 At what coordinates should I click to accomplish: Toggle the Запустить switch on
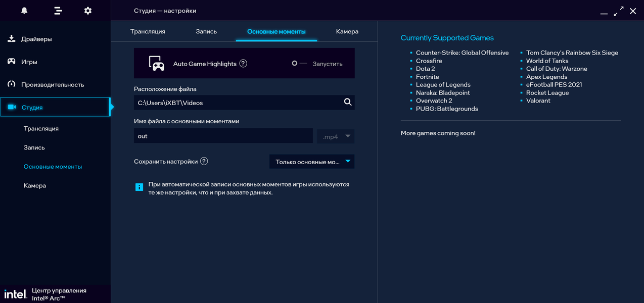tap(299, 64)
